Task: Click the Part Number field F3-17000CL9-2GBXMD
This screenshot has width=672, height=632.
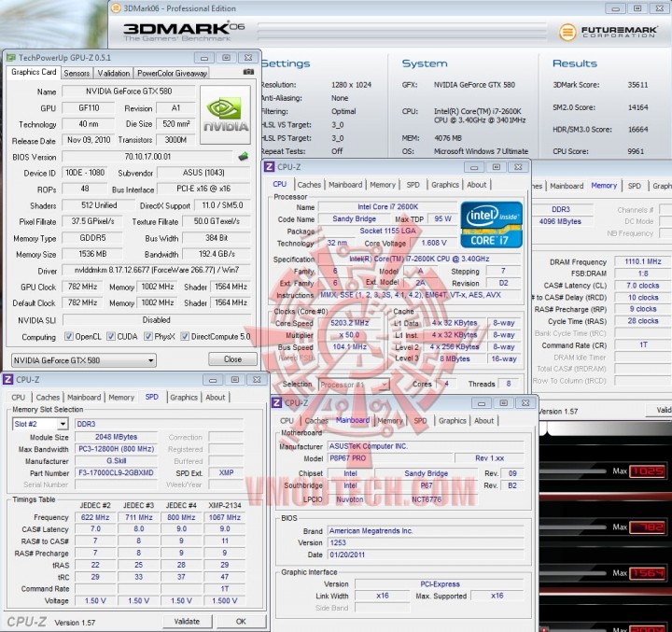Action: coord(116,473)
